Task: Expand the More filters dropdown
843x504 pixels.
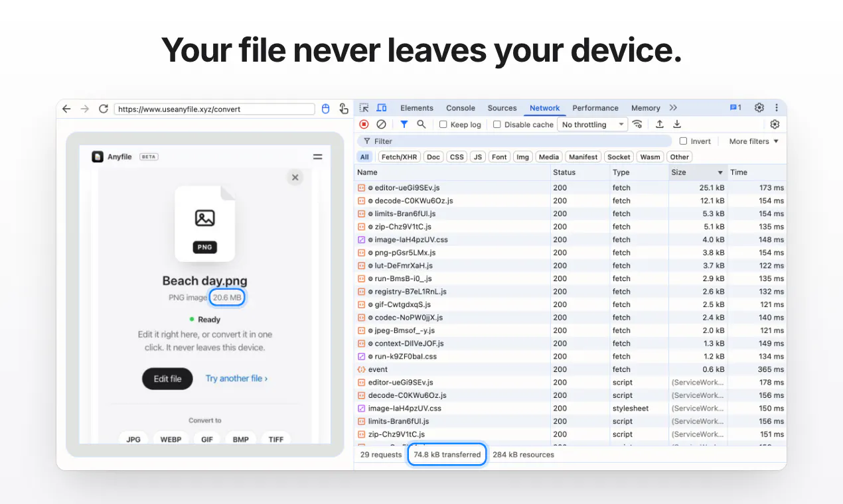Action: [753, 141]
